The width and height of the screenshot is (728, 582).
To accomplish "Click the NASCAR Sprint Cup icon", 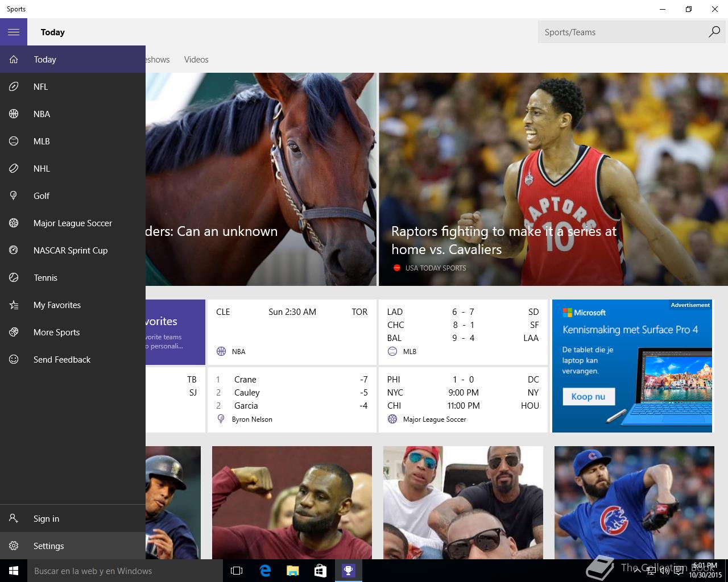I will coord(14,250).
